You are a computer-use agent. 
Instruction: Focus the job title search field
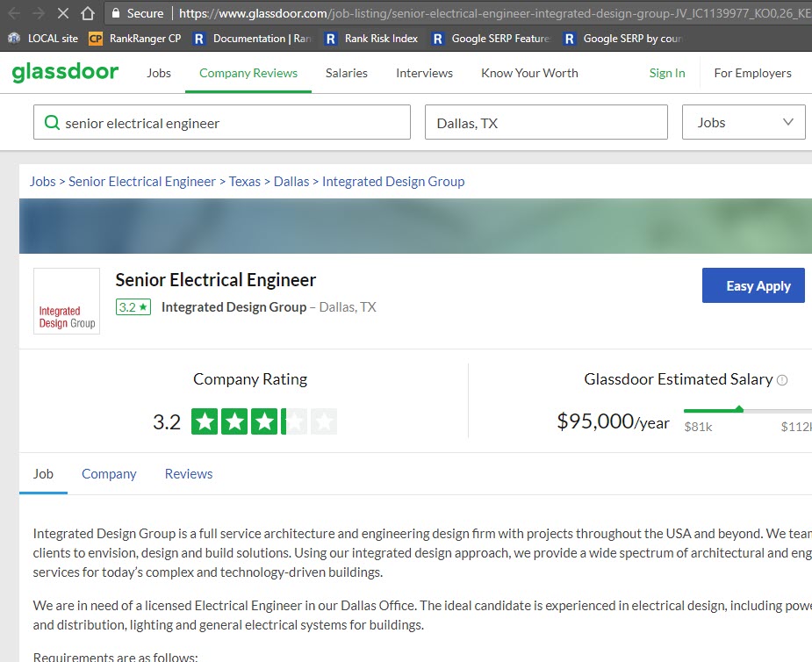pyautogui.click(x=222, y=122)
